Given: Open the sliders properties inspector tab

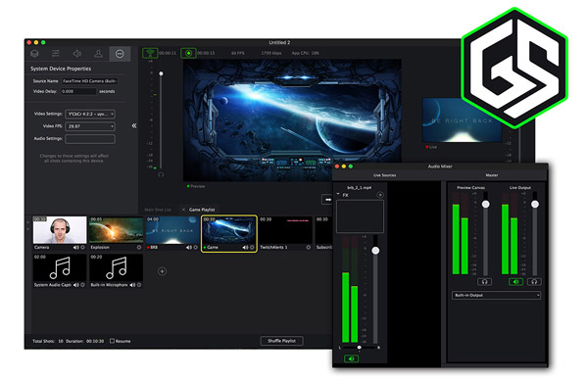Looking at the screenshot, I should (x=56, y=54).
